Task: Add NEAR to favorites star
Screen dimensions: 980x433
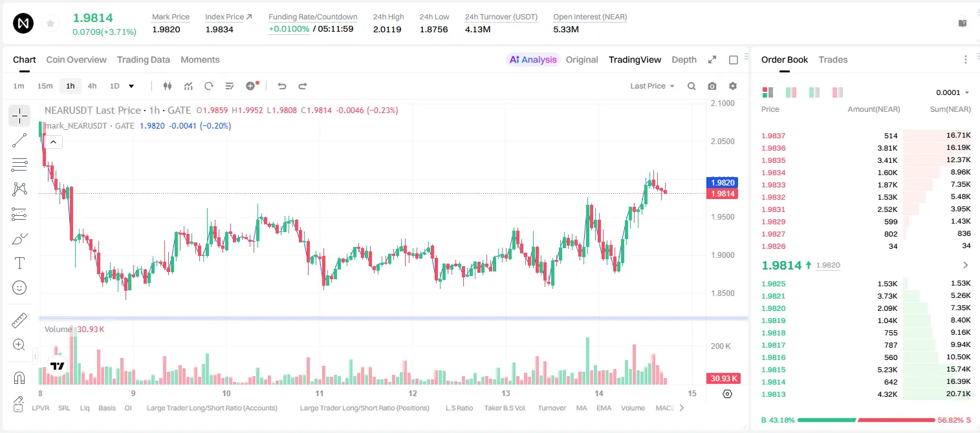Action: click(50, 24)
